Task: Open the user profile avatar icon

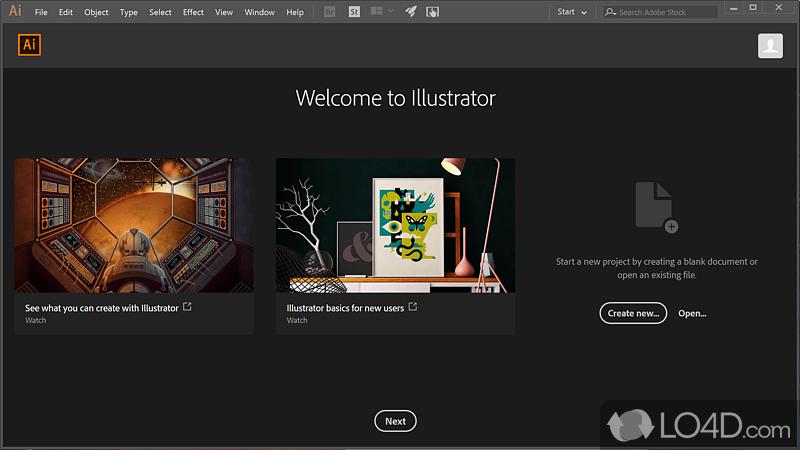Action: [x=770, y=46]
